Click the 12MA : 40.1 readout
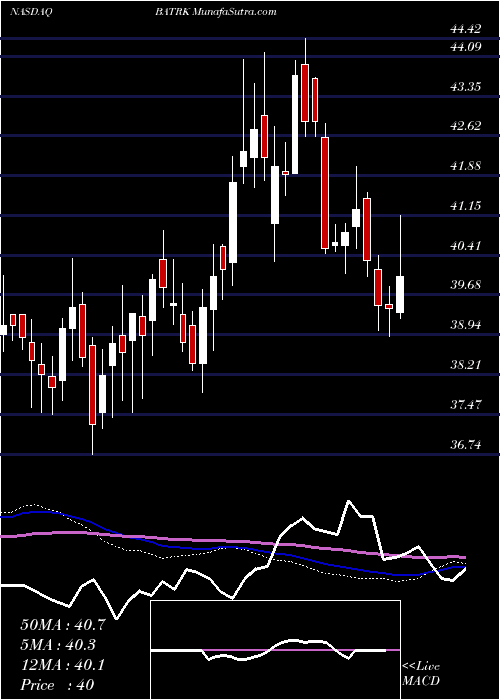This screenshot has width=500, height=700. point(63,665)
